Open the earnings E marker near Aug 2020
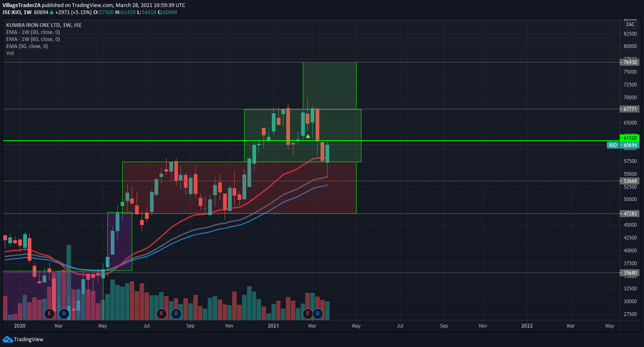This screenshot has height=347, width=644. point(162,313)
